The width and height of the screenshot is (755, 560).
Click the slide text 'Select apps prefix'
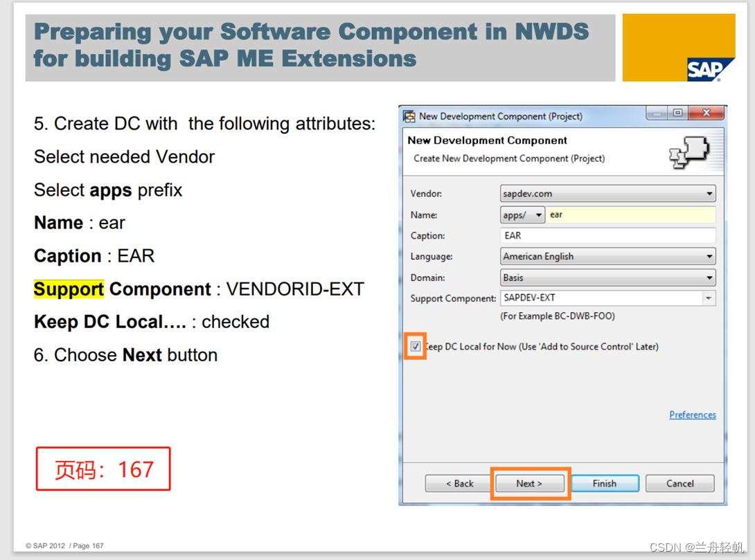click(108, 190)
